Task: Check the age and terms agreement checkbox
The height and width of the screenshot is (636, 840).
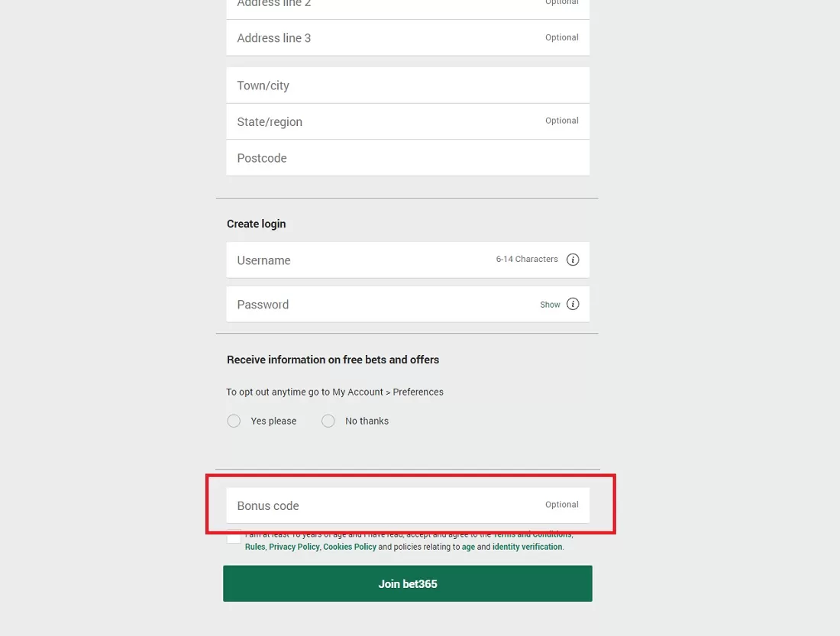Action: point(234,538)
